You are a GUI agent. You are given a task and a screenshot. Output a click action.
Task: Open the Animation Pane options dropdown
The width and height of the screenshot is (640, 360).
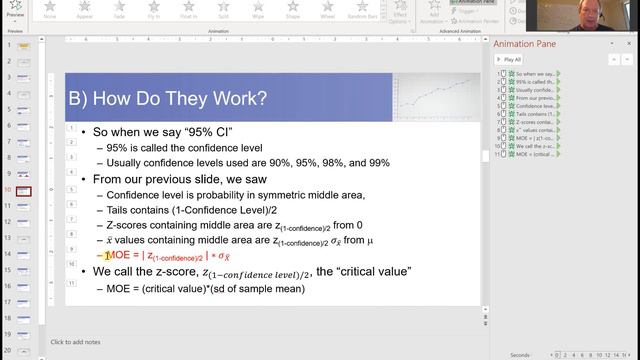click(612, 44)
